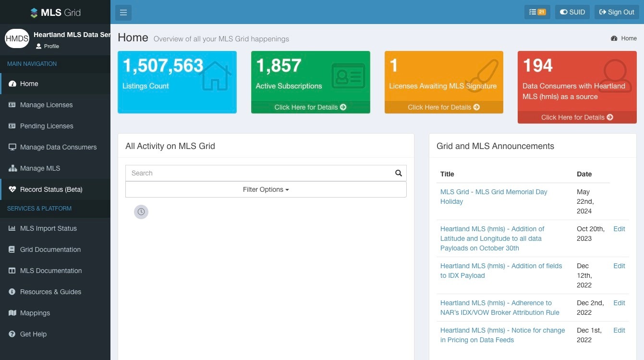Click the monitor icon for Manage Data Consumers
This screenshot has height=360, width=644.
click(12, 147)
